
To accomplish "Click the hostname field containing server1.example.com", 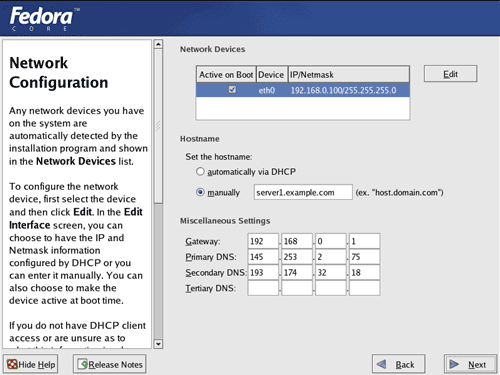I will (x=303, y=192).
